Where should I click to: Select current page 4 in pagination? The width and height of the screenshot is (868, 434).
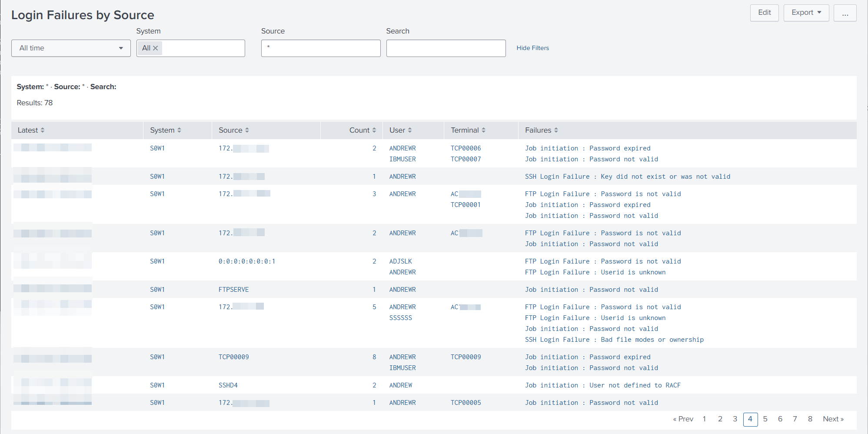[x=750, y=419]
